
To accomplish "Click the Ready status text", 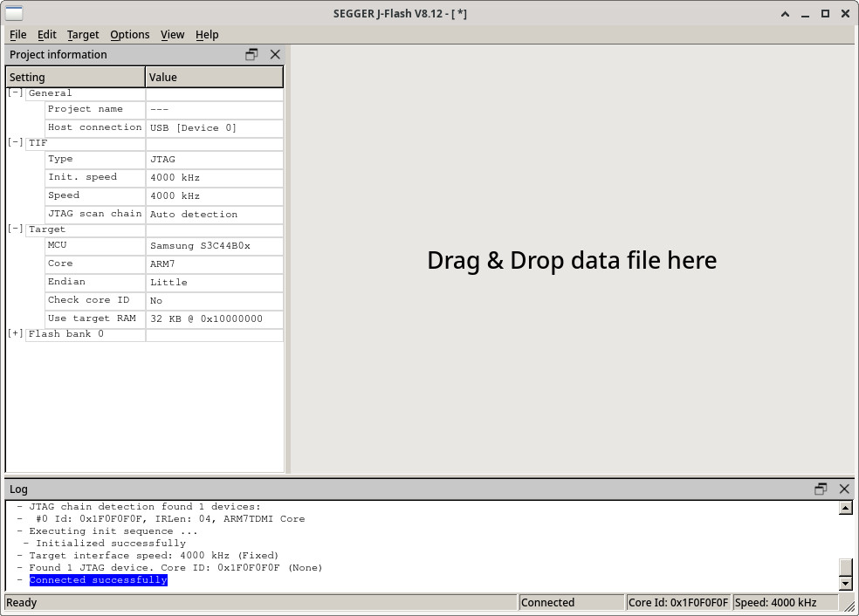I will point(21,603).
